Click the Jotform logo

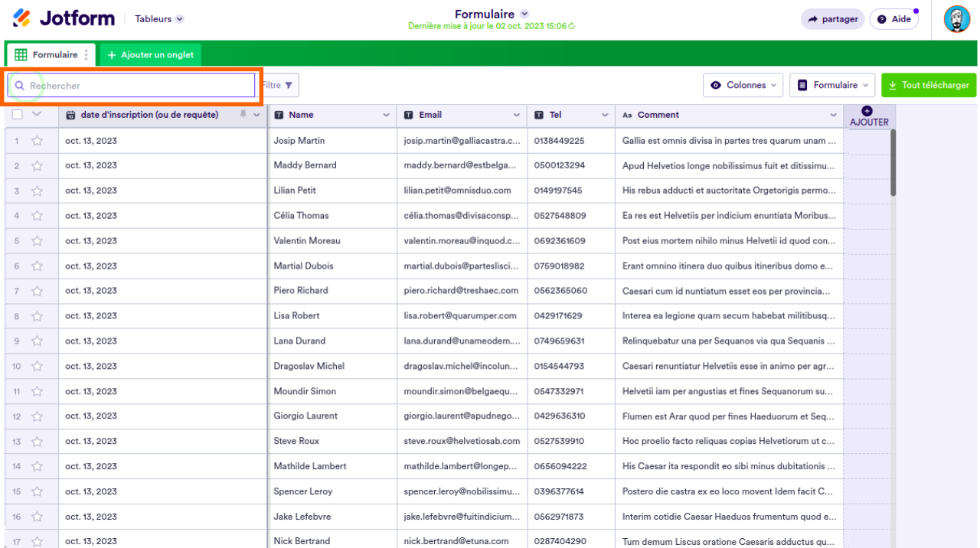click(x=64, y=18)
